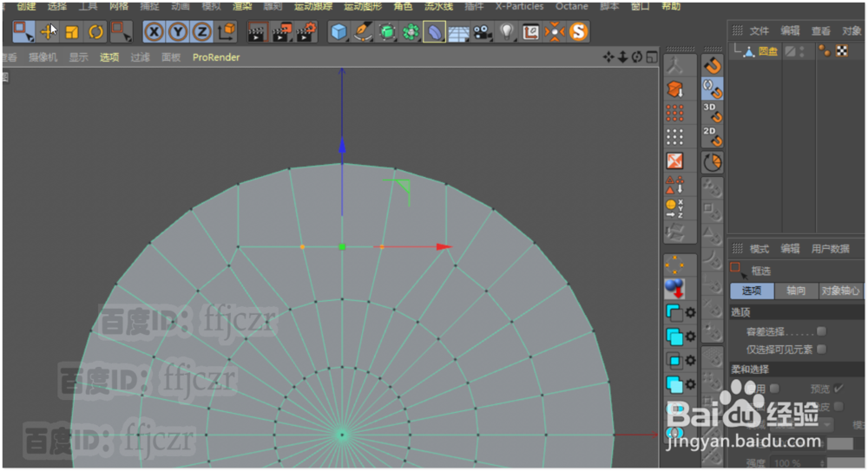
Task: Select the Rotate tool
Action: [95, 31]
